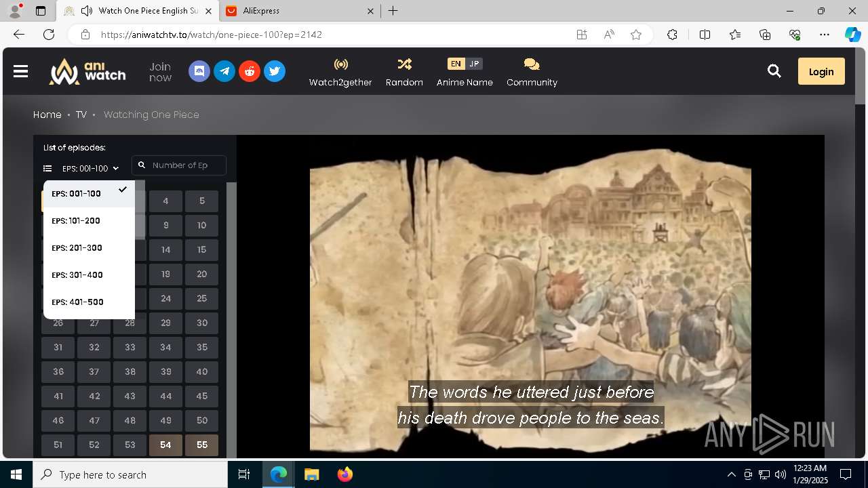Open Read aloud icon
Screen dimensions: 868x488
(609, 35)
